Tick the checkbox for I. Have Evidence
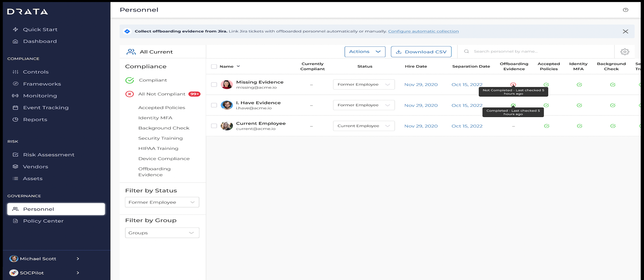Screen dimensions: 644x280 pyautogui.click(x=214, y=105)
